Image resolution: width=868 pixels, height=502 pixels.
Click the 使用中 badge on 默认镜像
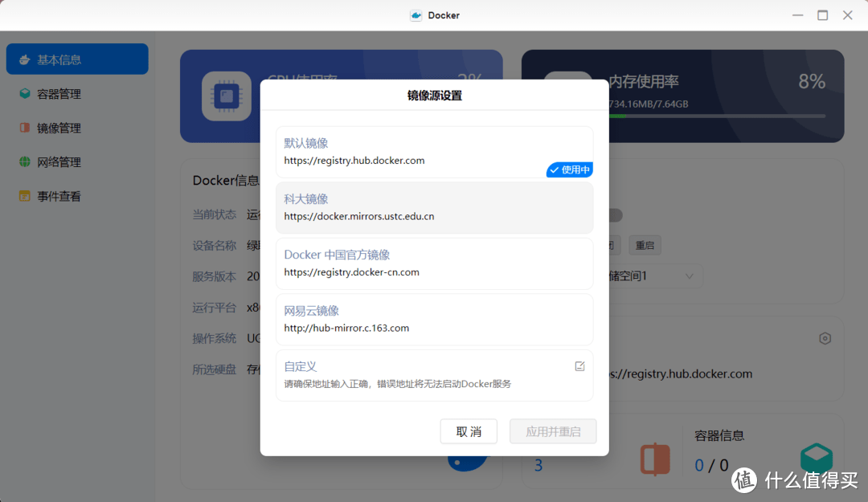point(570,170)
